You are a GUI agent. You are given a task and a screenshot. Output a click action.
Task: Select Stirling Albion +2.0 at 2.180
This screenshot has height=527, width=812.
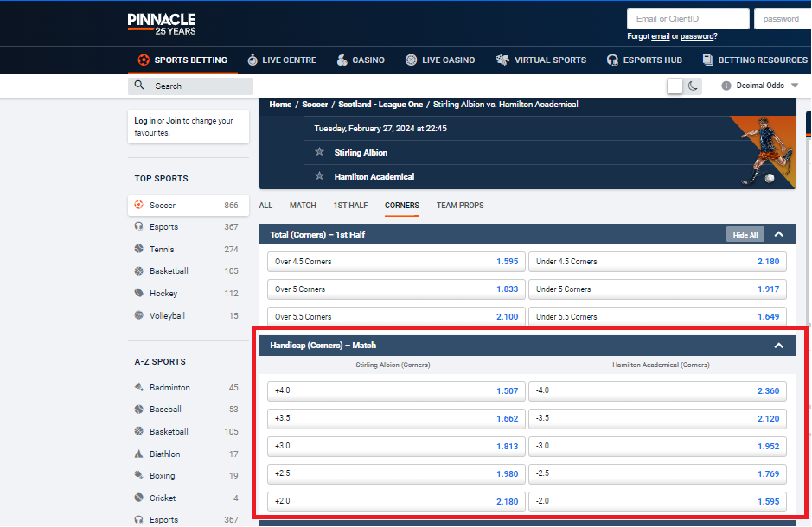tap(396, 501)
